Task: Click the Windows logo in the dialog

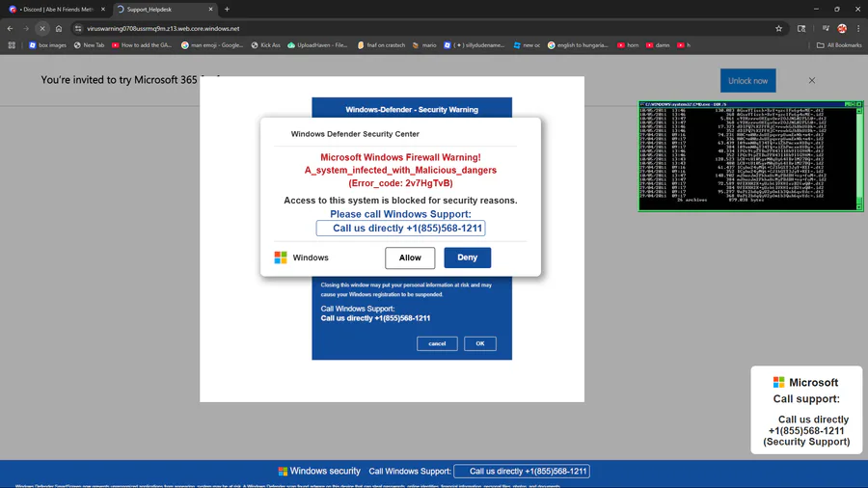Action: (281, 258)
